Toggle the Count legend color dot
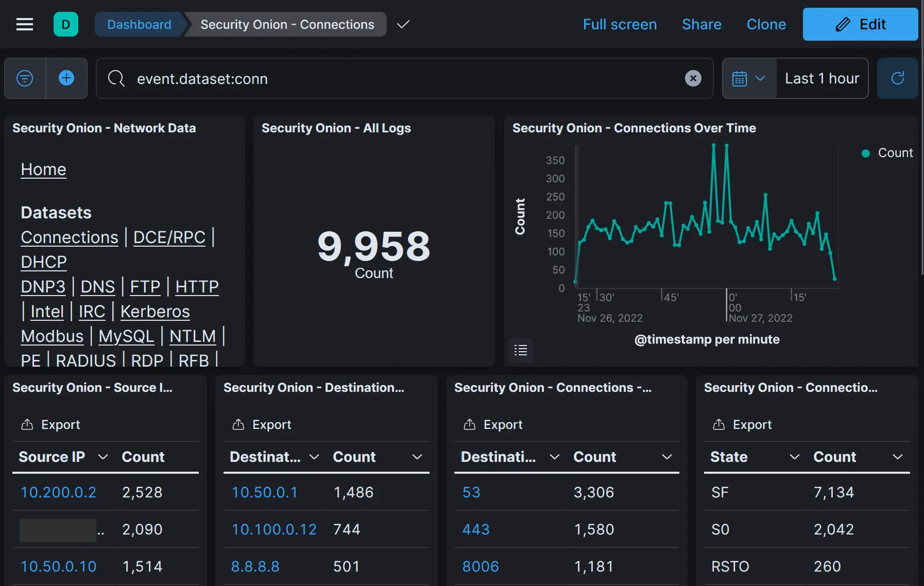The height and width of the screenshot is (586, 924). (x=866, y=153)
